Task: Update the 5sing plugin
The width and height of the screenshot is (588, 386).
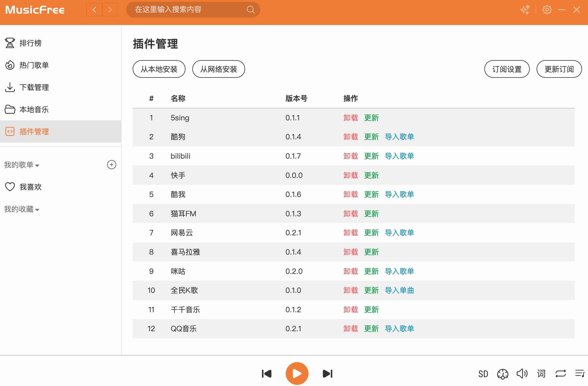Action: [372, 118]
